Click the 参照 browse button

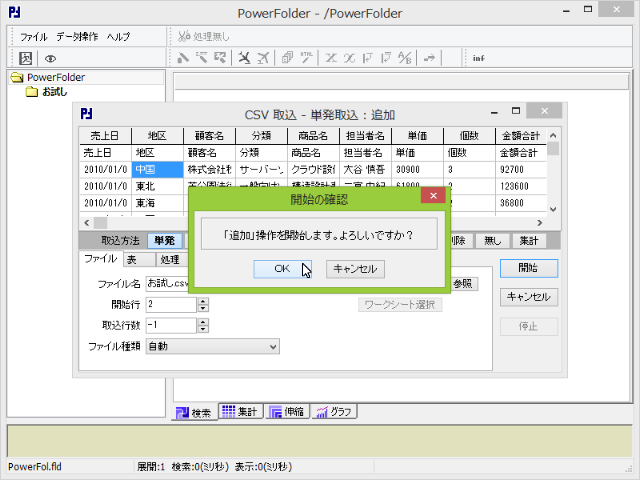pyautogui.click(x=464, y=284)
